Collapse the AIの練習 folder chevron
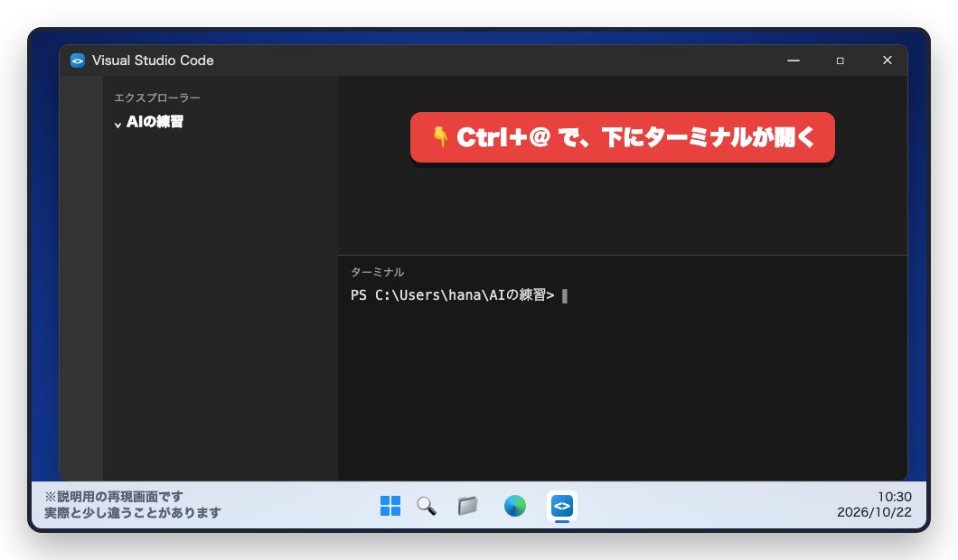Screen dimensions: 958x560 tap(117, 124)
